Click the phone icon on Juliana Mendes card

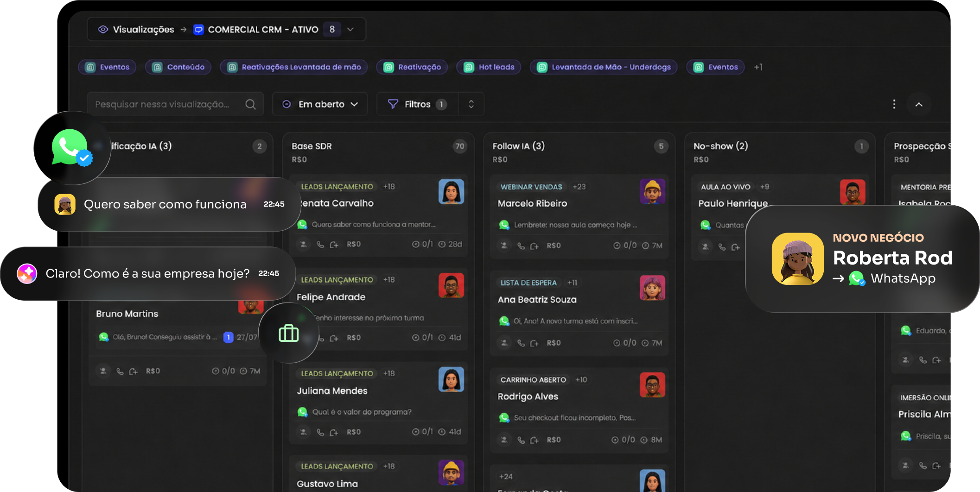click(x=320, y=432)
